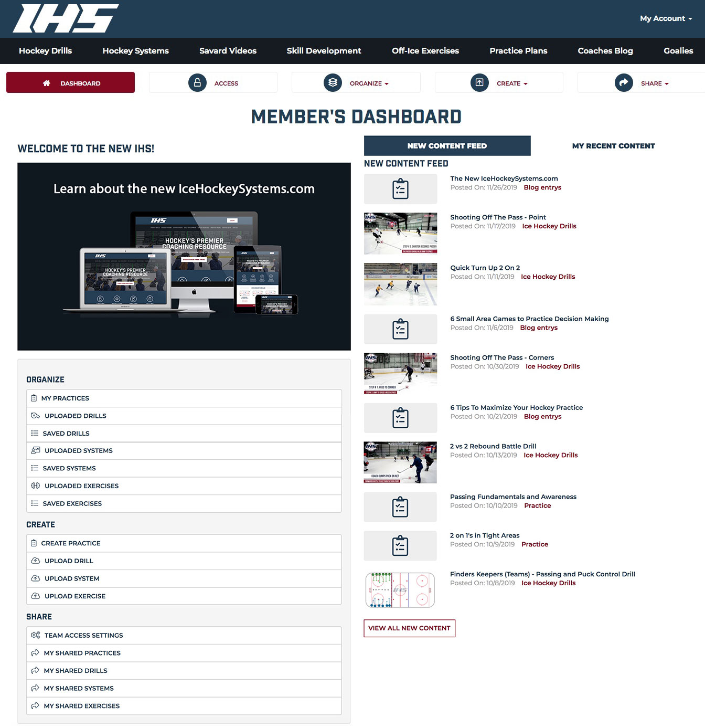Expand the Share dropdown menu
This screenshot has height=728, width=705.
point(642,83)
